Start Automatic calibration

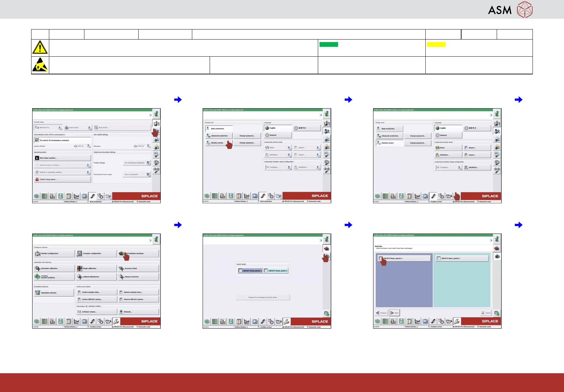54,268
